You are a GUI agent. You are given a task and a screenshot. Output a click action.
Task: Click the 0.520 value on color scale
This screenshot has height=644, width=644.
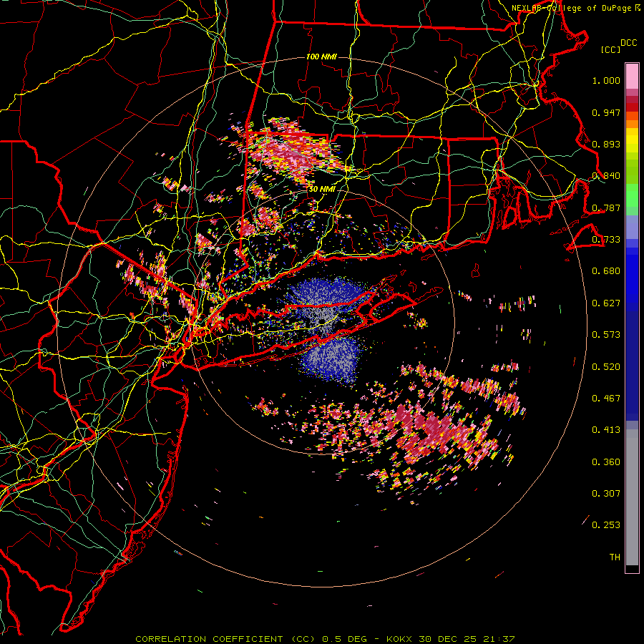tap(606, 367)
